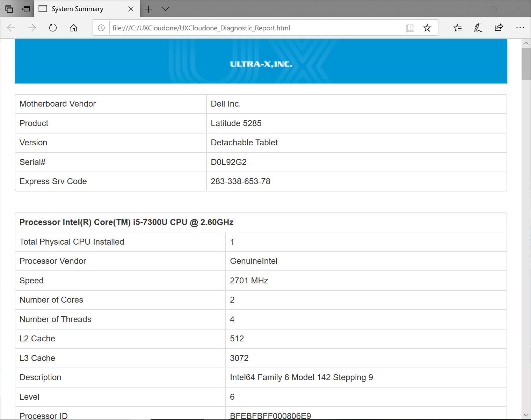Click the address bar URL field
The image size is (531, 420).
pyautogui.click(x=255, y=28)
